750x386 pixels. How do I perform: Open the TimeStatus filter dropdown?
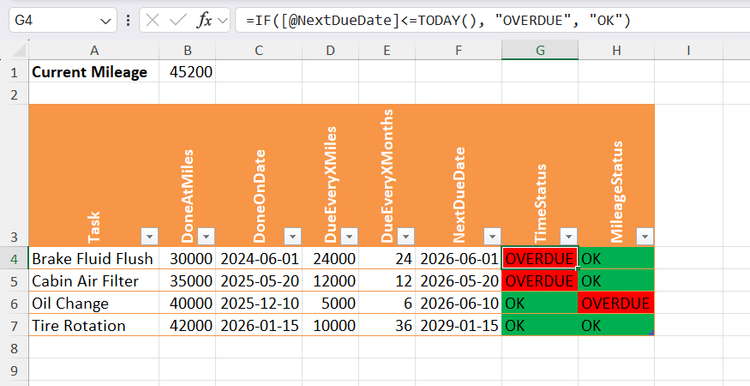[569, 236]
